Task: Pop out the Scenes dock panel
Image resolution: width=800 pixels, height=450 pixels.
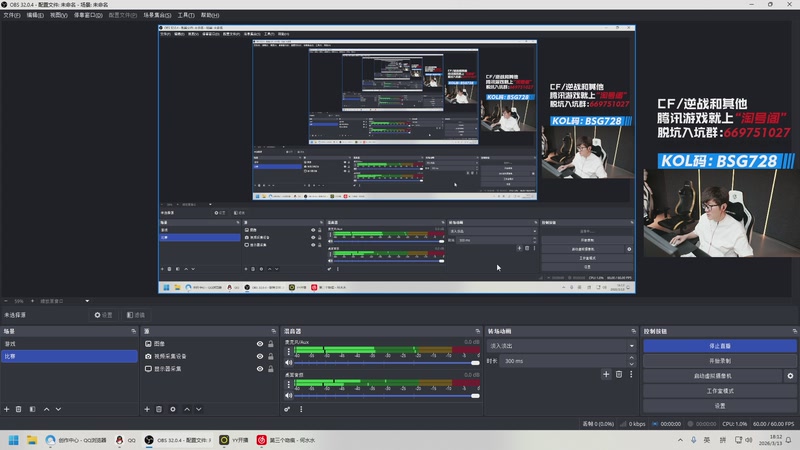Action: (134, 331)
